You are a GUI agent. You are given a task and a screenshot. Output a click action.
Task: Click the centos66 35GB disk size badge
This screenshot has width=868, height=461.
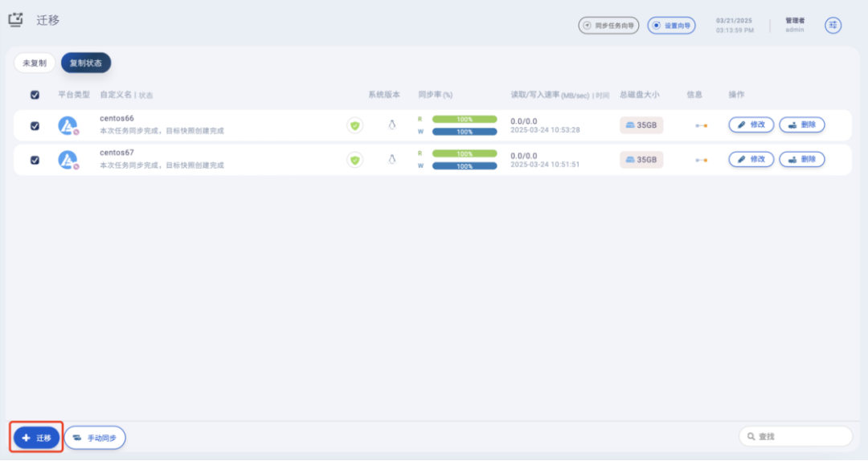(x=641, y=125)
